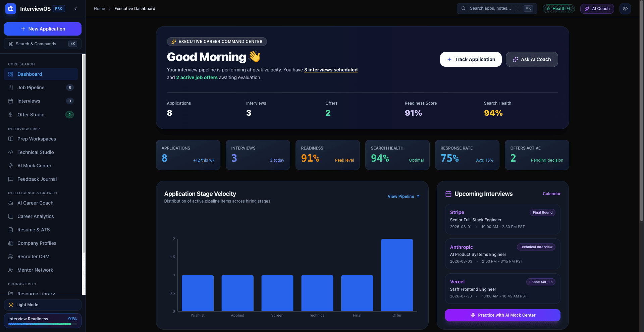
Task: Click the calendar icon beside Upcoming Interviews
Action: pos(448,194)
